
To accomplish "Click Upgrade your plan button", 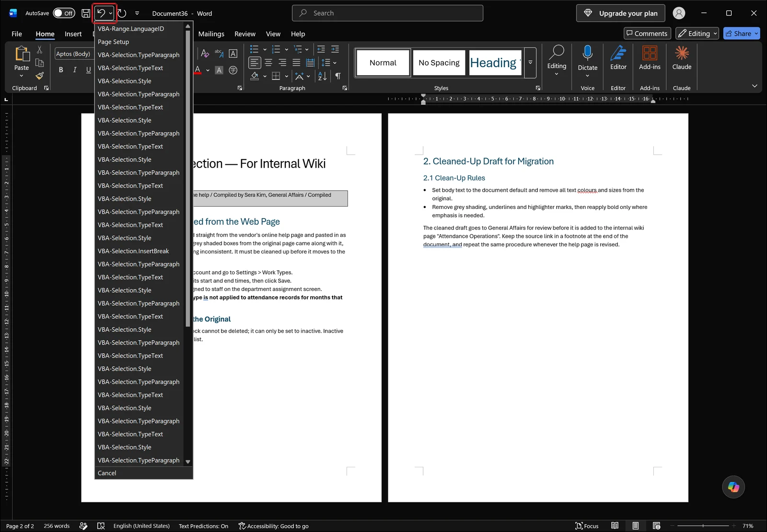I will click(620, 13).
